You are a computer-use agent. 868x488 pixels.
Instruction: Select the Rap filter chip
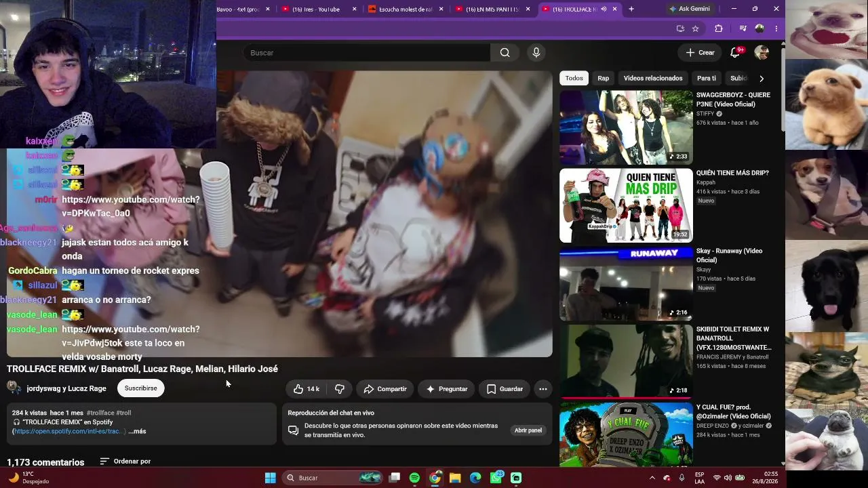603,79
